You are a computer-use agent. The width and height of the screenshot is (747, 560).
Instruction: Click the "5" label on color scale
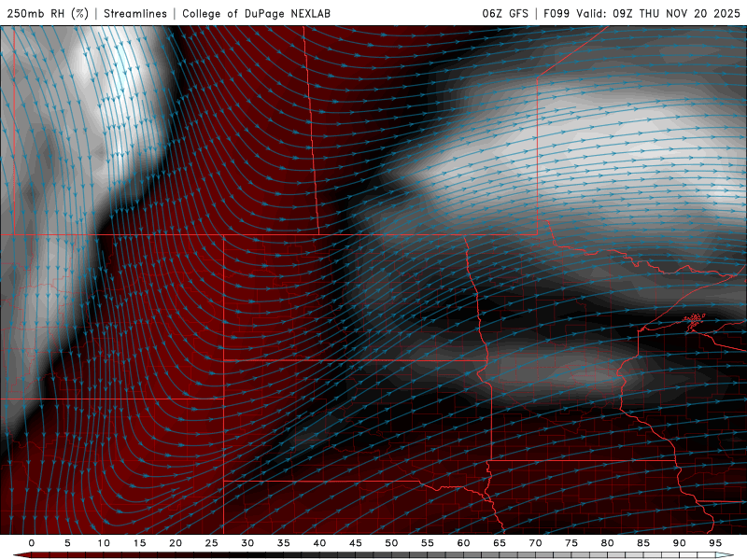tap(67, 543)
